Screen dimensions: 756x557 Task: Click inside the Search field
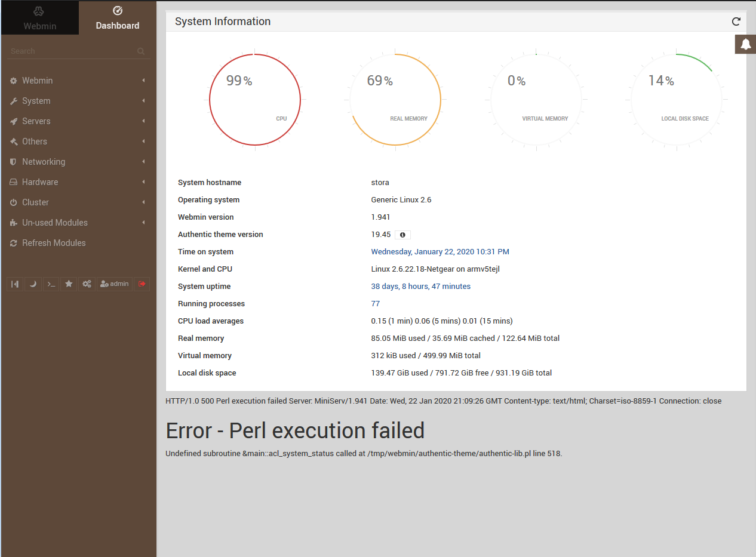72,51
